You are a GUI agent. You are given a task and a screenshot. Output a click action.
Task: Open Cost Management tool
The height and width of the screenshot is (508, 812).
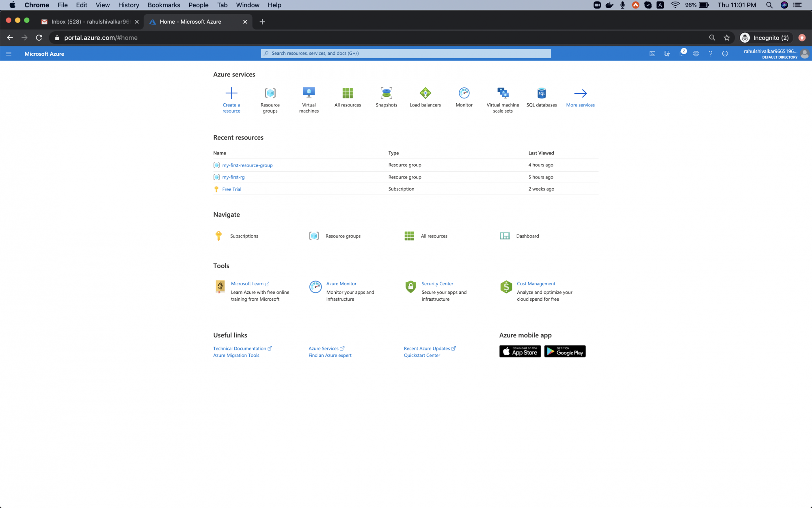(x=536, y=283)
